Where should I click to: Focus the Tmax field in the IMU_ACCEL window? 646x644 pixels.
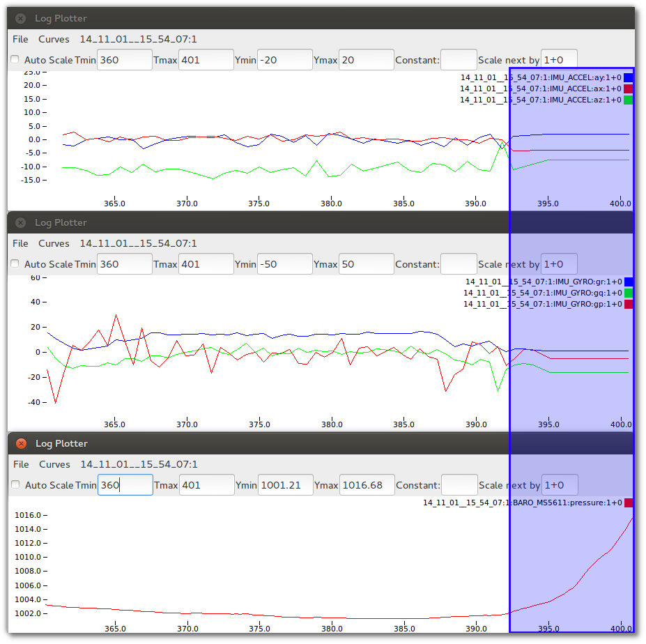pos(206,60)
